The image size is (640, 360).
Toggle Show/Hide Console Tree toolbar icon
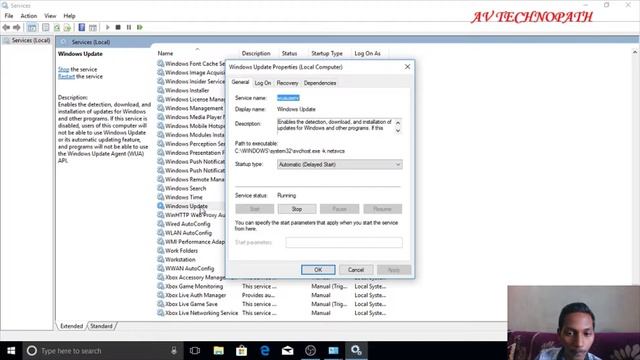coord(32,27)
